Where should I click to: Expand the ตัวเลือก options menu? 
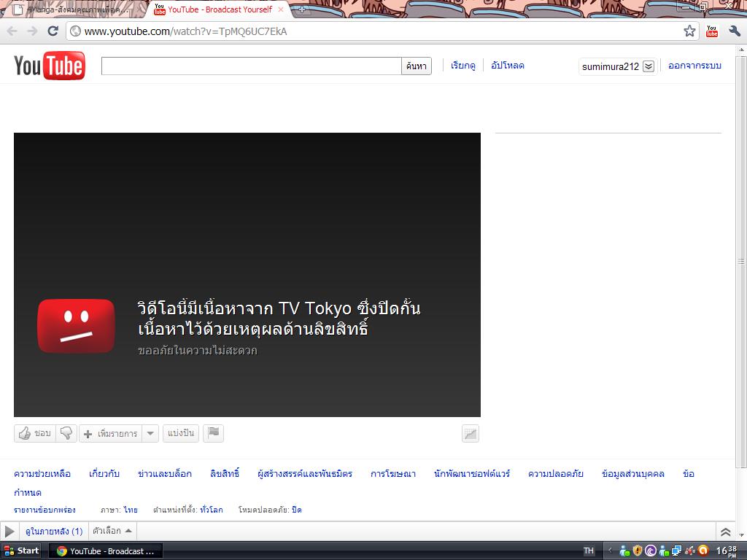(112, 531)
